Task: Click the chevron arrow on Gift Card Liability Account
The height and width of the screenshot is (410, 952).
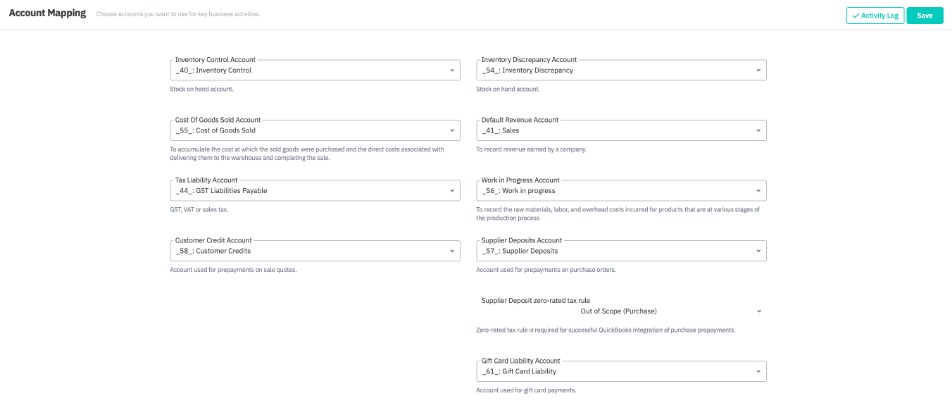Action: pyautogui.click(x=758, y=371)
